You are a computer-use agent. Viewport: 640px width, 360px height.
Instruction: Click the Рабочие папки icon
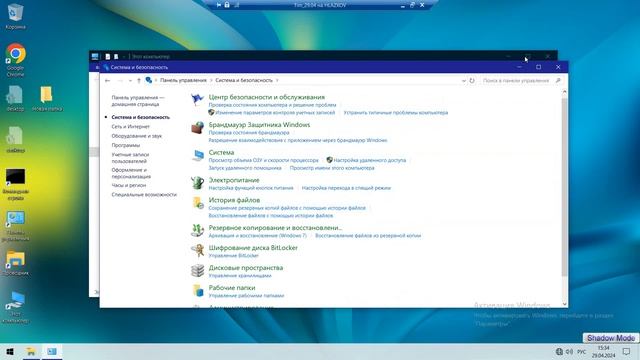point(198,291)
